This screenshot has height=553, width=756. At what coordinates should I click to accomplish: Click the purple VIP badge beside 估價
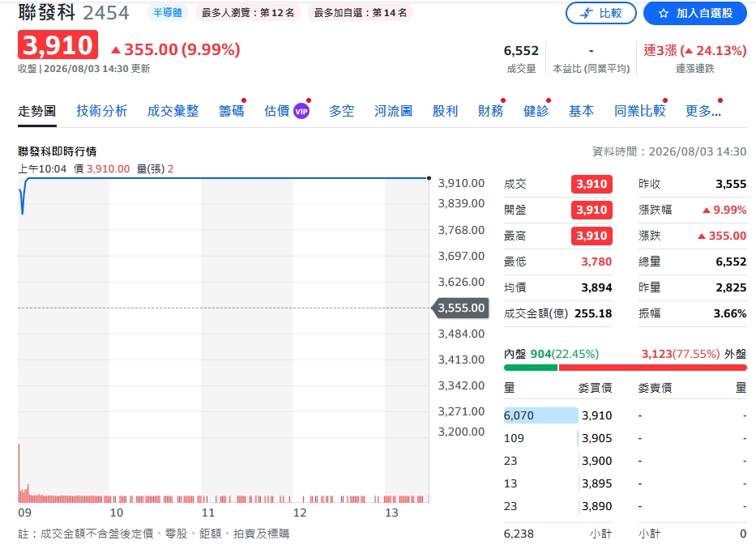301,111
